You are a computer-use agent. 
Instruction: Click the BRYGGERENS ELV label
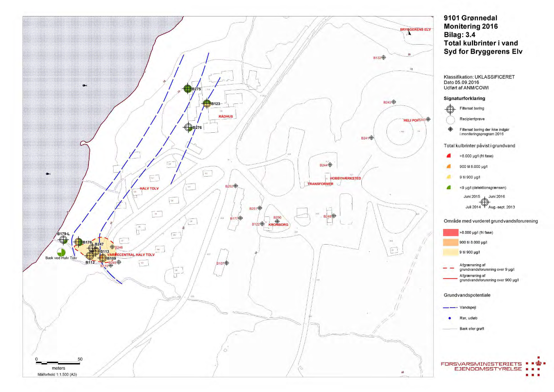[415, 29]
